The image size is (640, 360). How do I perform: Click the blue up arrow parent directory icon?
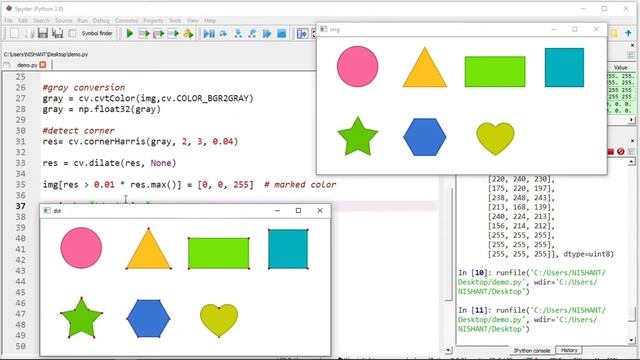[628, 33]
